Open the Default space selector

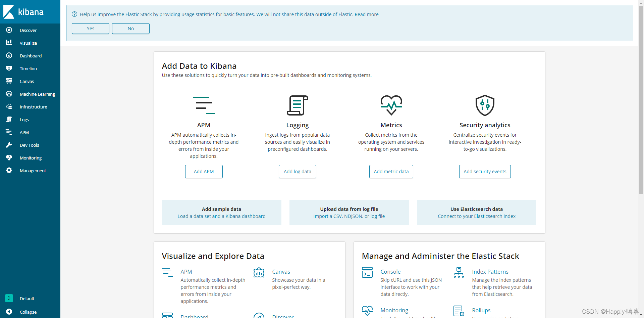click(27, 299)
